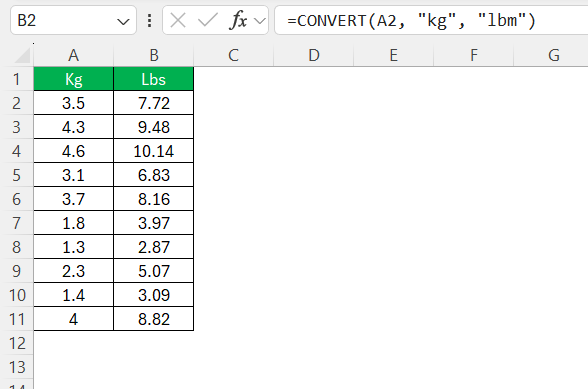Select row 11 header
The image size is (588, 389).
tap(16, 319)
